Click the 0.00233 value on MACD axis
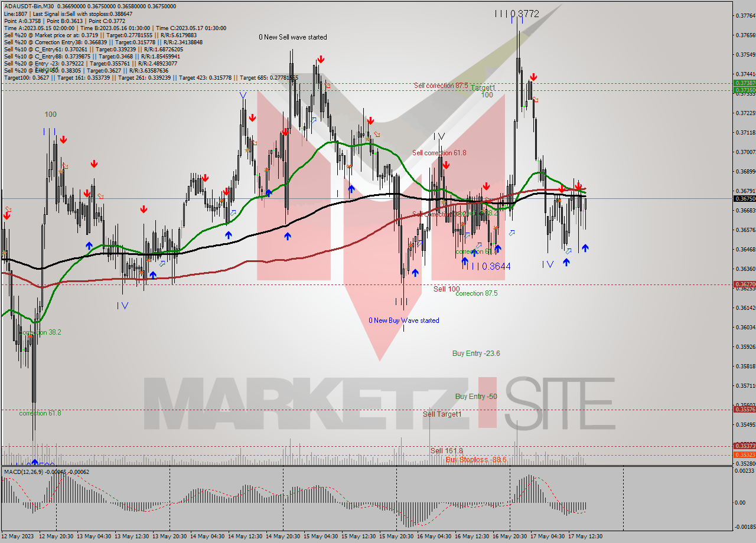The image size is (756, 543). coord(745,470)
